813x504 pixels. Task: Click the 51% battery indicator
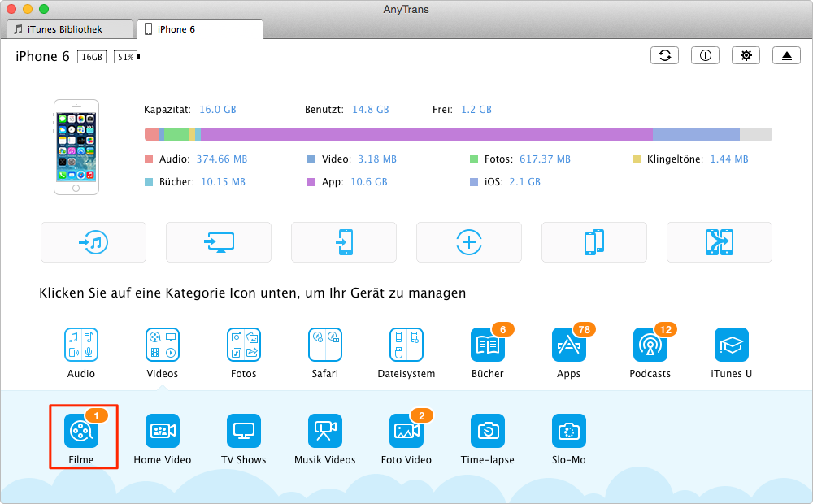[126, 57]
